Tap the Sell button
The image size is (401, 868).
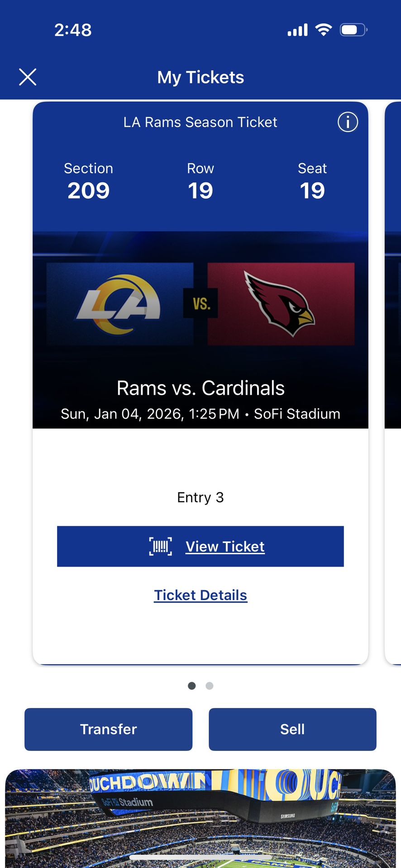(292, 729)
